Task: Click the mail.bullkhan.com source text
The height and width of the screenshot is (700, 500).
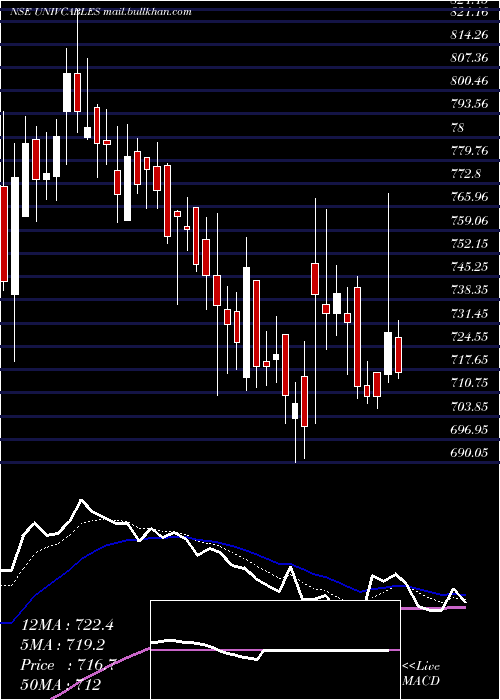Action: (147, 12)
